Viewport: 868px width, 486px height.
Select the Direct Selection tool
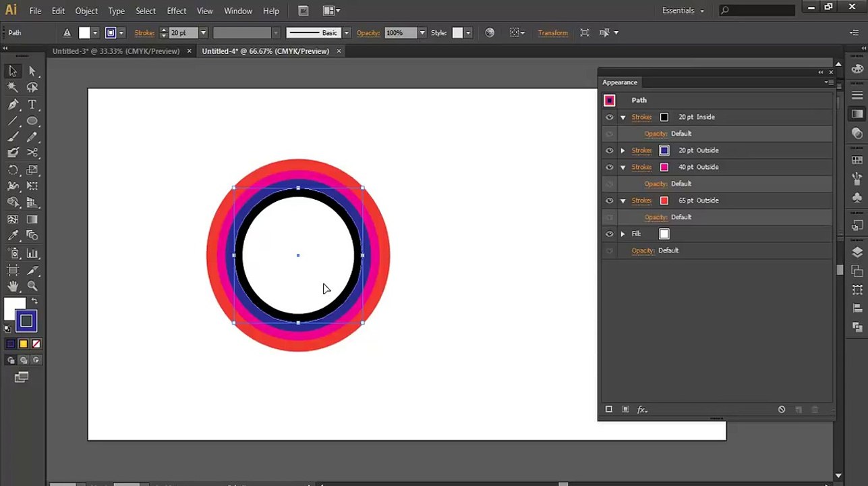point(32,71)
